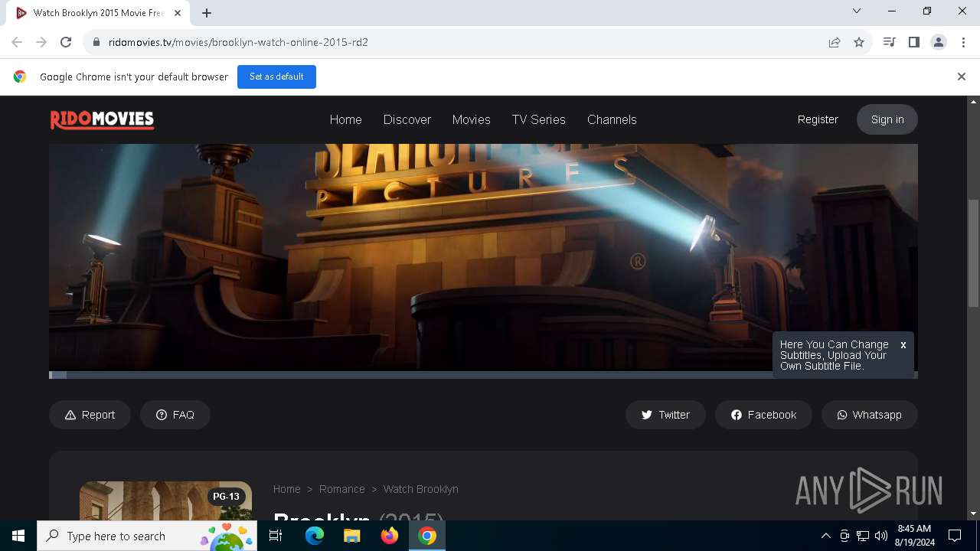Share this page icon
This screenshot has width=980, height=551.
click(835, 42)
